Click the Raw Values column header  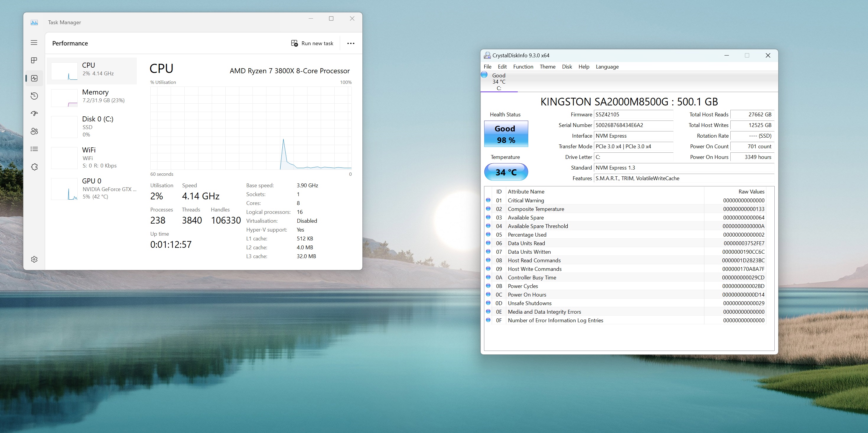click(735, 191)
